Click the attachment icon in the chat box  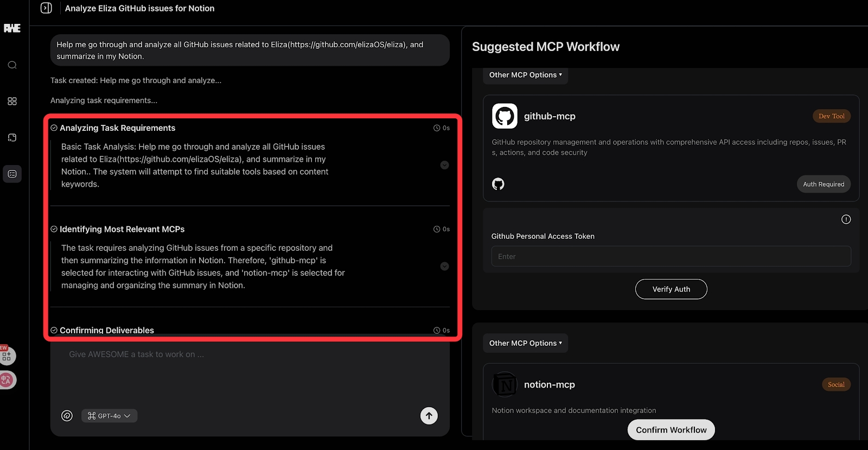(67, 416)
